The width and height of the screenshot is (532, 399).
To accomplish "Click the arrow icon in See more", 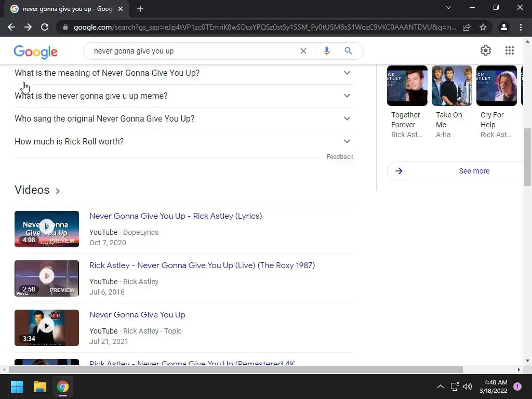I will pyautogui.click(x=399, y=171).
